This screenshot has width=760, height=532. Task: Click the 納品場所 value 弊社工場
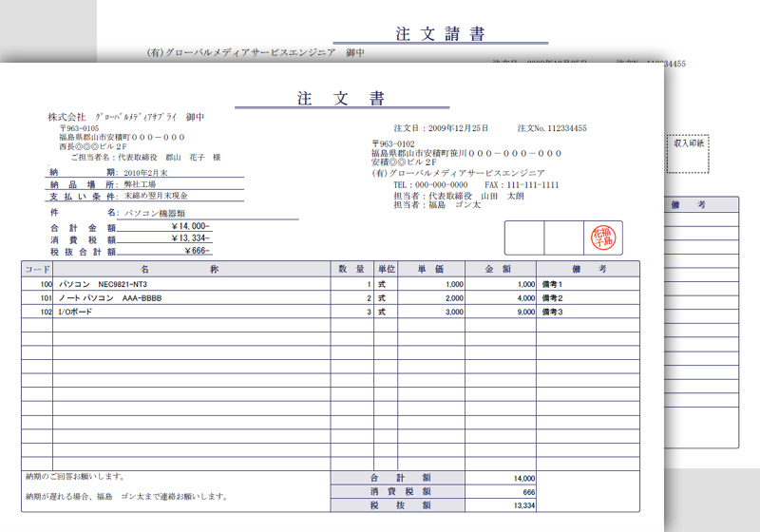(140, 184)
